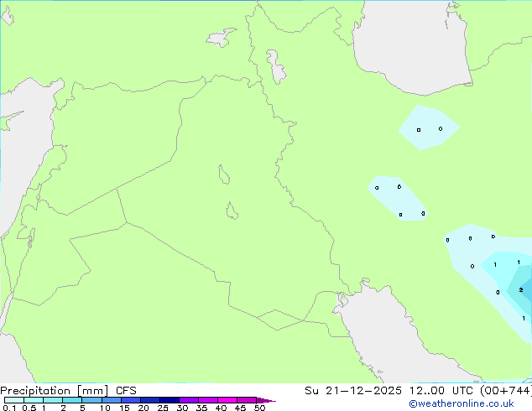This screenshot has height=411, width=532.
Task: Click the 'CFS' model label
Action: (126, 391)
